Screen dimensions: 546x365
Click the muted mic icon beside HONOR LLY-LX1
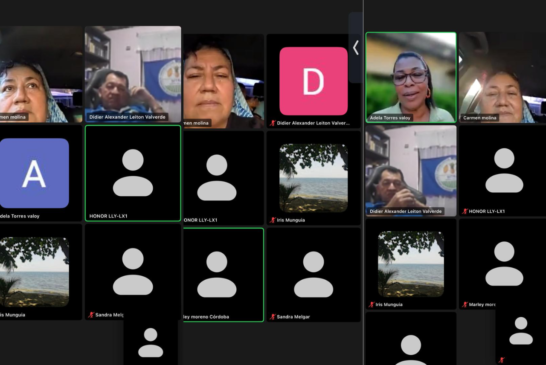[465, 211]
